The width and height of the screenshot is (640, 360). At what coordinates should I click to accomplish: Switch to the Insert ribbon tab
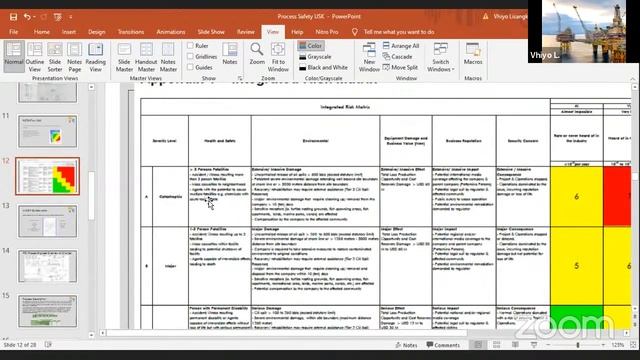(x=69, y=32)
